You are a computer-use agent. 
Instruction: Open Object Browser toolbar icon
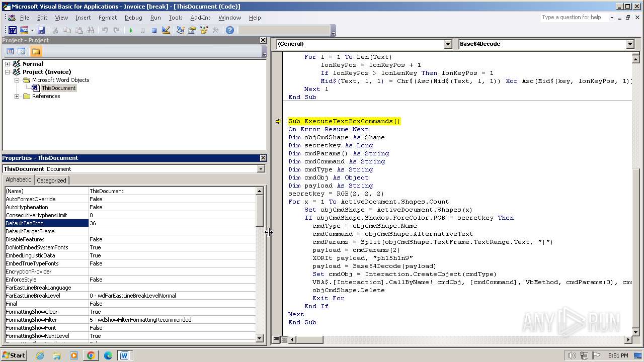(204, 30)
